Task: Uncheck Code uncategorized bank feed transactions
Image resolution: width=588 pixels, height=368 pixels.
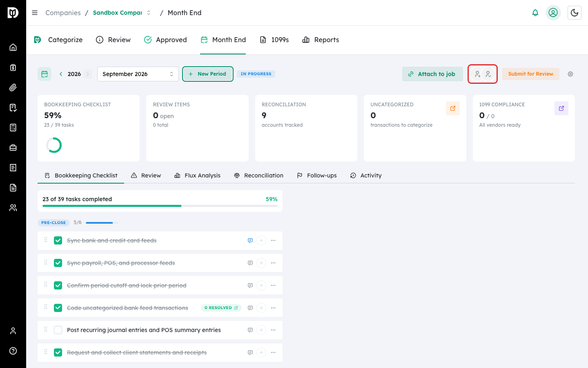Action: tap(58, 308)
